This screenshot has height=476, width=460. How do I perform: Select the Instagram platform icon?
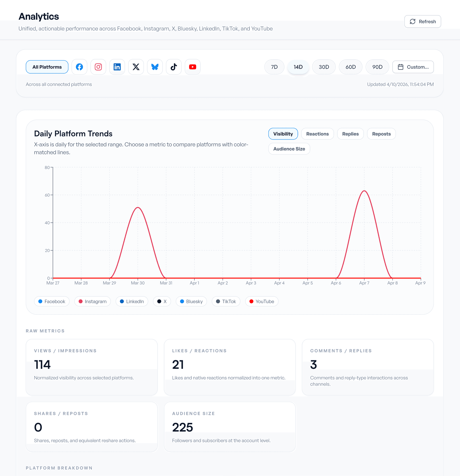[x=98, y=67]
